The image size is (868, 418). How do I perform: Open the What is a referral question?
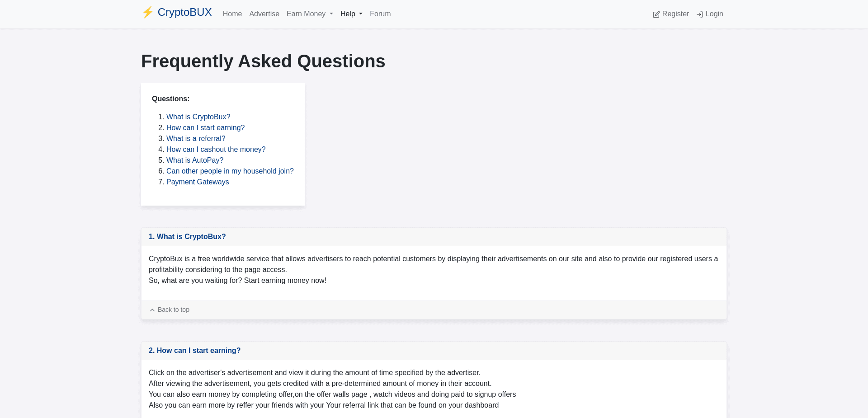pyautogui.click(x=196, y=138)
